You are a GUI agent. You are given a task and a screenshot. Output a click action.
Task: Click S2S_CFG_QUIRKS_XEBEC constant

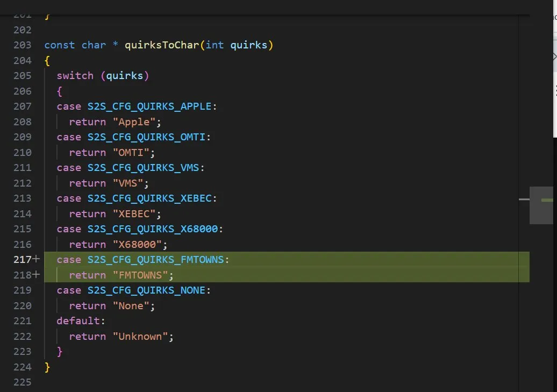pos(149,198)
